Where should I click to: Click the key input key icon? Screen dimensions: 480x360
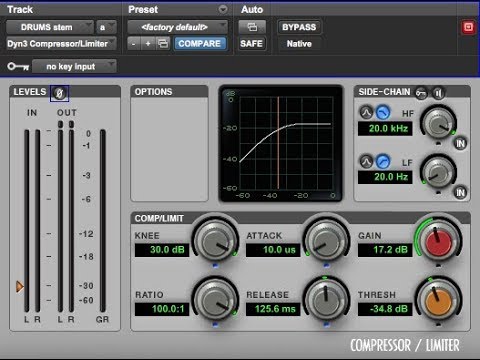pos(18,66)
